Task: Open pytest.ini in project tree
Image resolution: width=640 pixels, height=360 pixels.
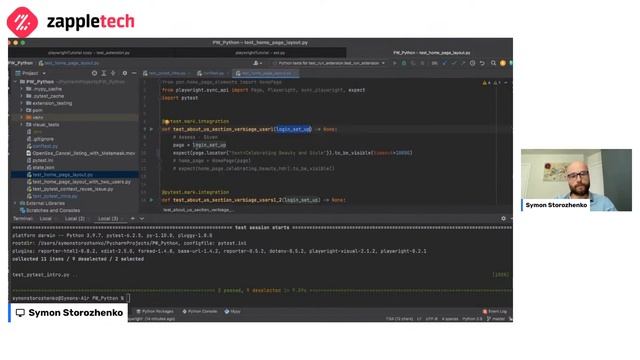Action: point(40,160)
